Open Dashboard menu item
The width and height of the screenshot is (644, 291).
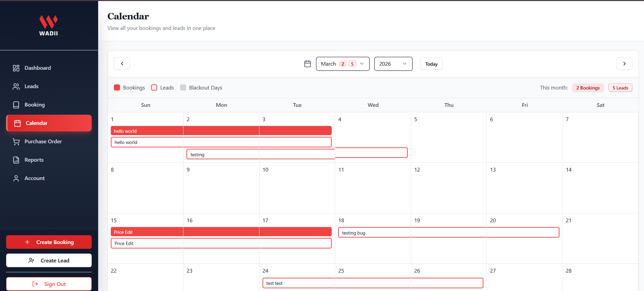click(x=49, y=68)
